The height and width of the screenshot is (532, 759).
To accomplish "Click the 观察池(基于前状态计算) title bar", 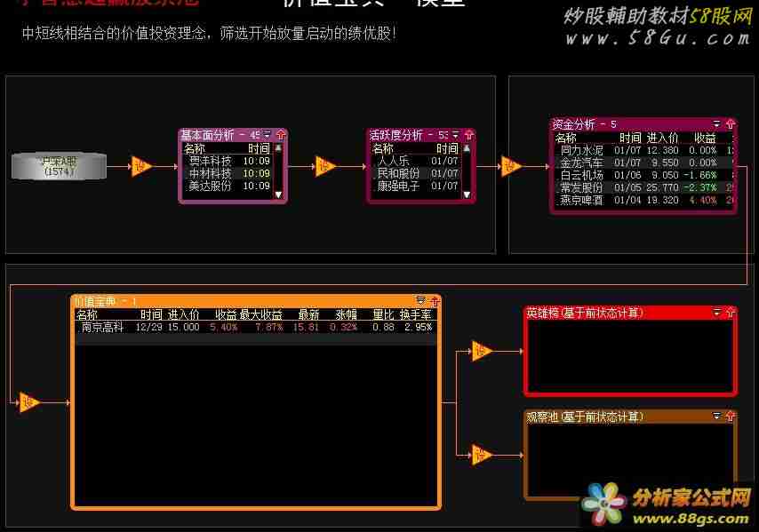I will (630, 417).
